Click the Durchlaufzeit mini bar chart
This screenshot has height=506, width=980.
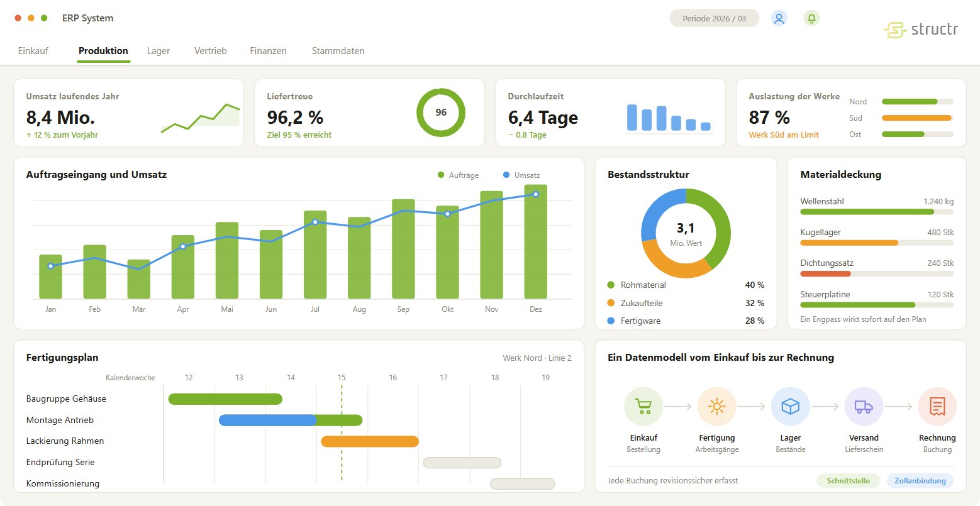point(669,118)
